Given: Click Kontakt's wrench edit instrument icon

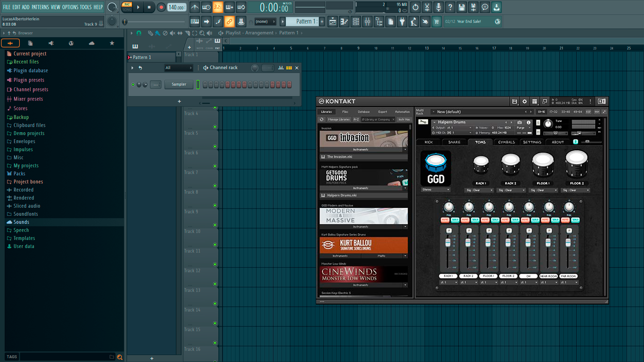Looking at the screenshot, I should 423,122.
